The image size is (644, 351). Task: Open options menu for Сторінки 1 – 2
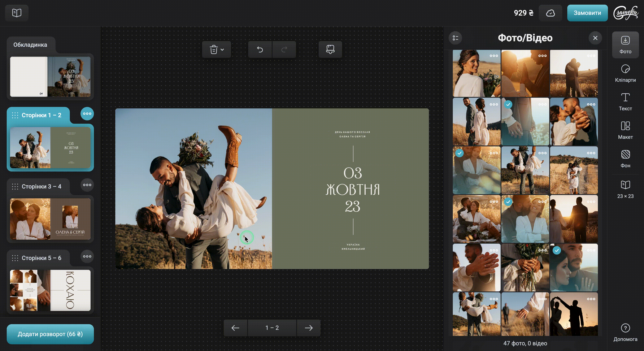pos(87,114)
